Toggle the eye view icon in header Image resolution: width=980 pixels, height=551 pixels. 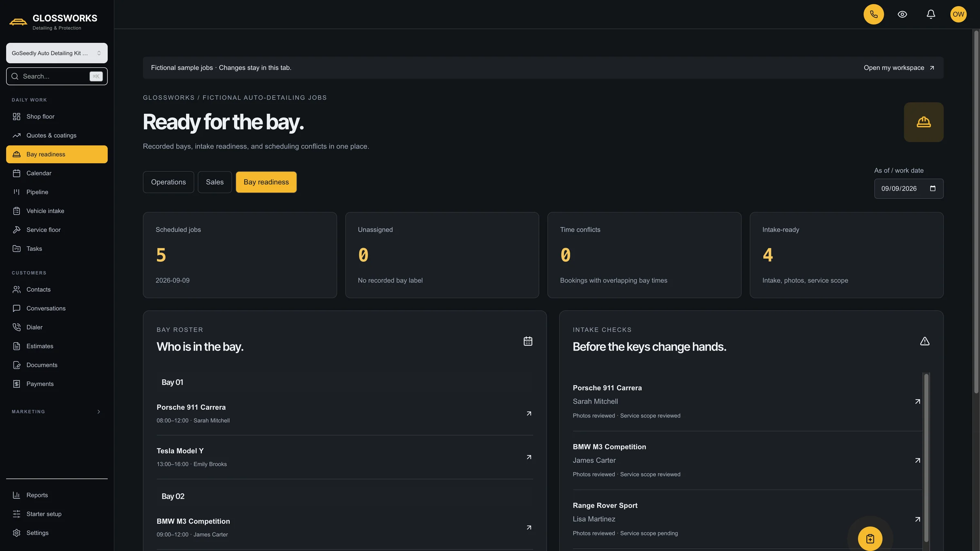(x=902, y=14)
